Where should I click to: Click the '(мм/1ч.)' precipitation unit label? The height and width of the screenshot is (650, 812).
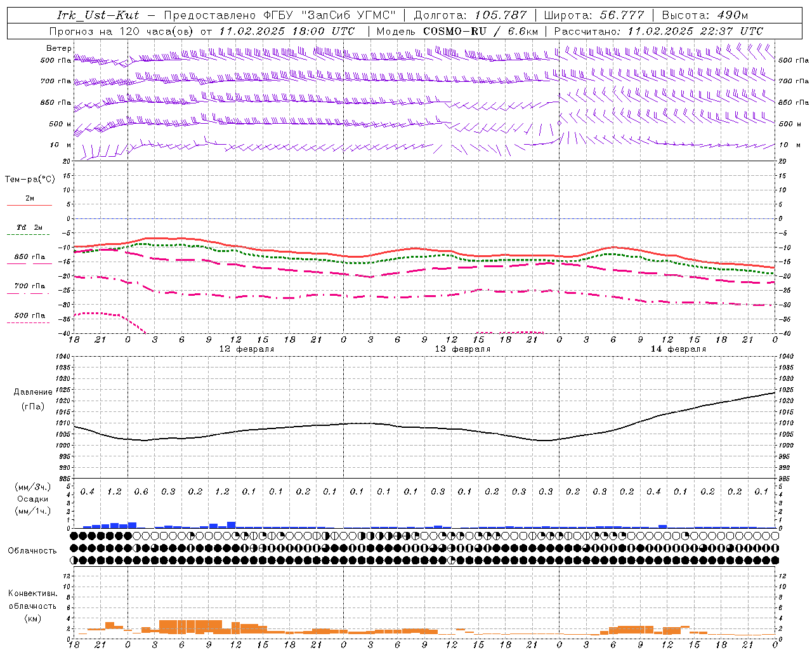[x=32, y=511]
